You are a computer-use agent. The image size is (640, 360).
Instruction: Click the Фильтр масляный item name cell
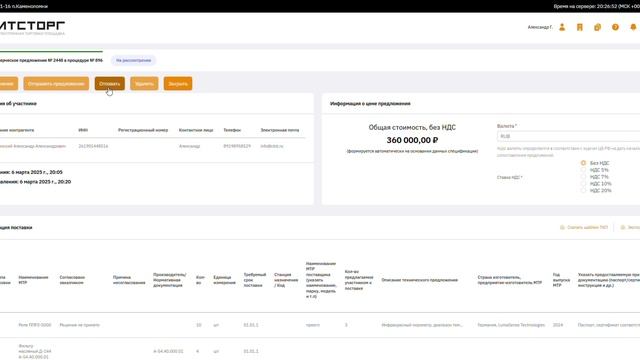tap(35, 351)
